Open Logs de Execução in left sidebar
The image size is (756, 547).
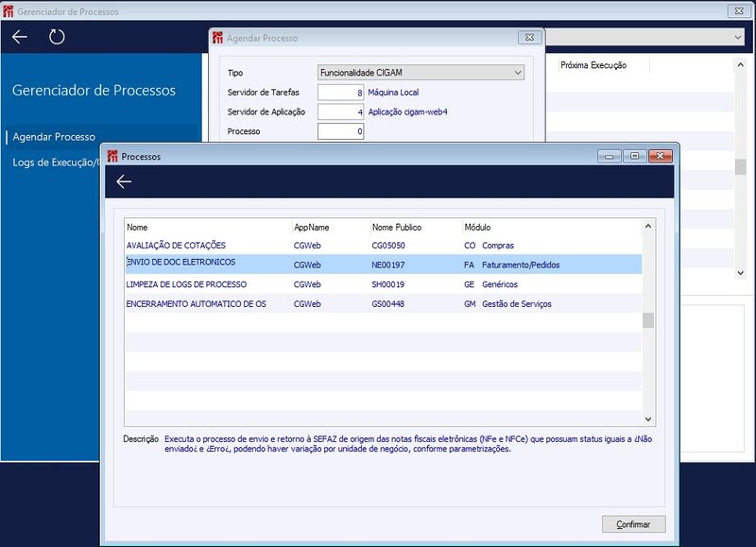click(x=56, y=162)
